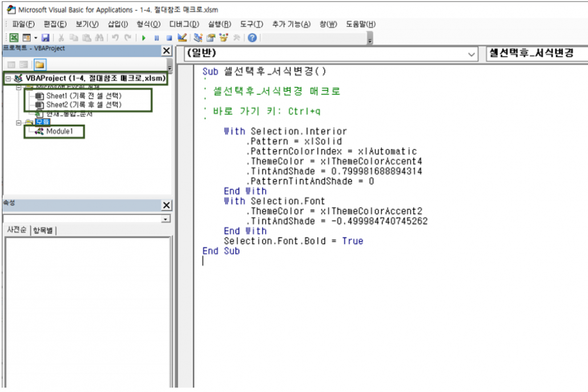The height and width of the screenshot is (392, 588).
Task: Click the View Code icon in Project pane
Action: (x=11, y=65)
